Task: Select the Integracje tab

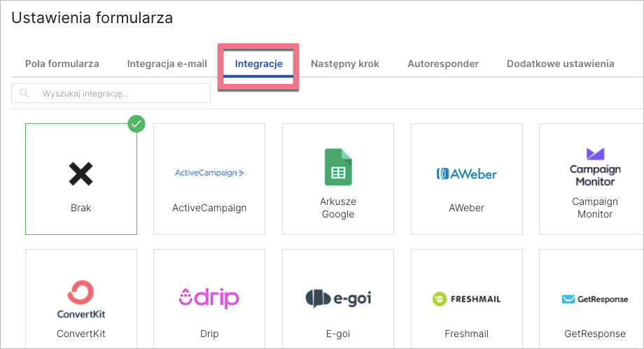Action: pos(259,64)
